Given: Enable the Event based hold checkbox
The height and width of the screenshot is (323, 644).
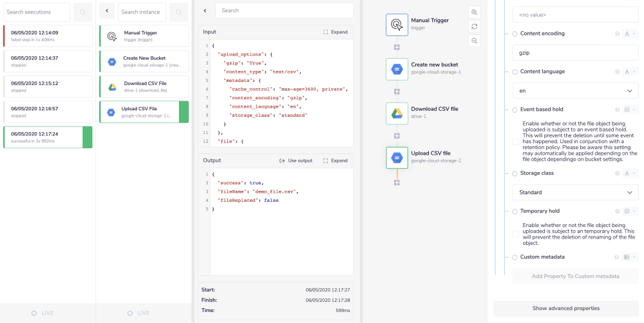Looking at the screenshot, I should [515, 141].
